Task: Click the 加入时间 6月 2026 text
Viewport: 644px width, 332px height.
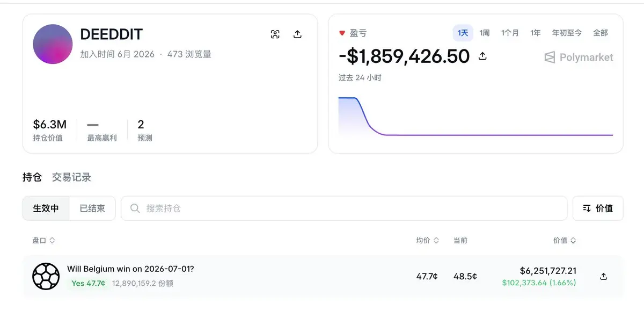Action: click(118, 54)
